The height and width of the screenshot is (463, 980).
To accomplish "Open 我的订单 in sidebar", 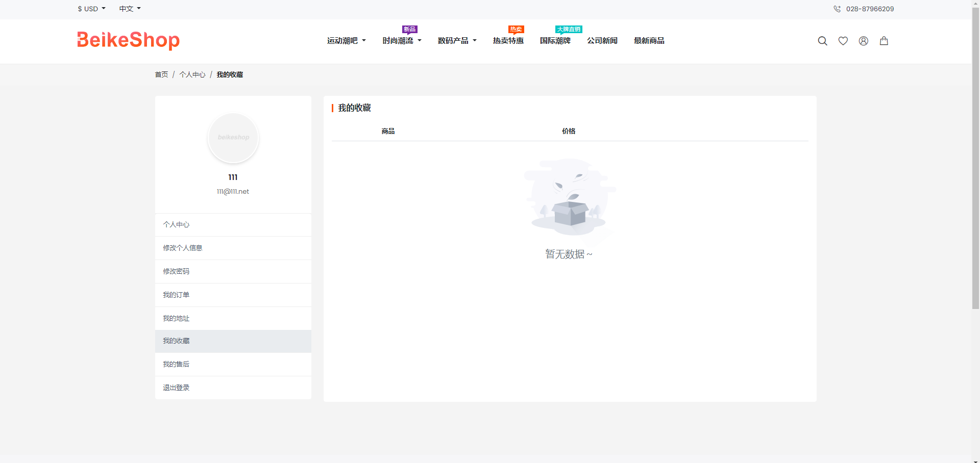I will [x=176, y=295].
